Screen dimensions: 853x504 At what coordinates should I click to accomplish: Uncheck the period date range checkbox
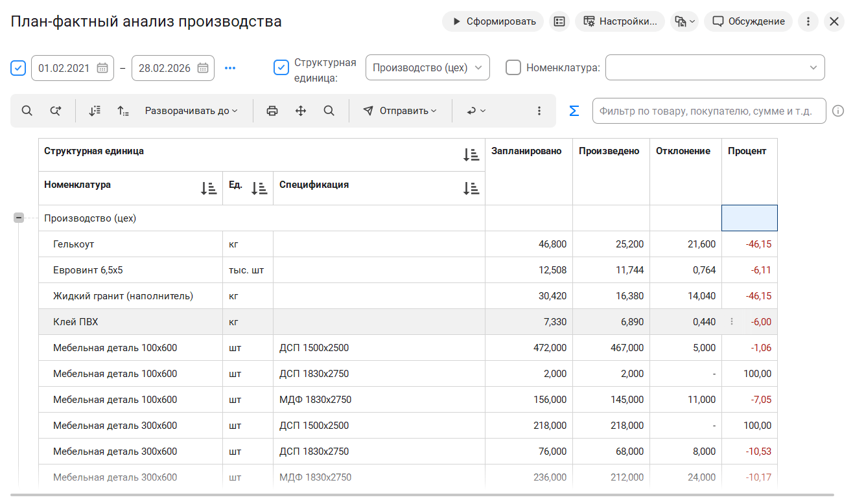pos(18,68)
